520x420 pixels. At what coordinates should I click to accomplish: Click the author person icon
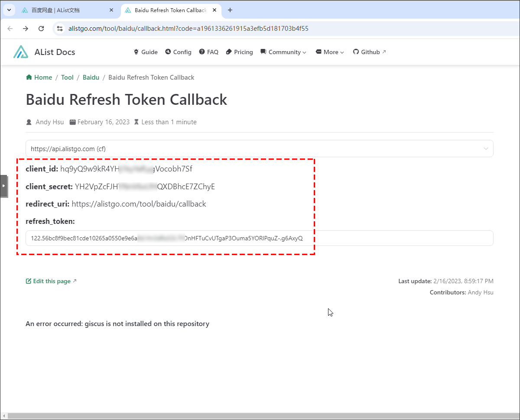[x=29, y=122]
